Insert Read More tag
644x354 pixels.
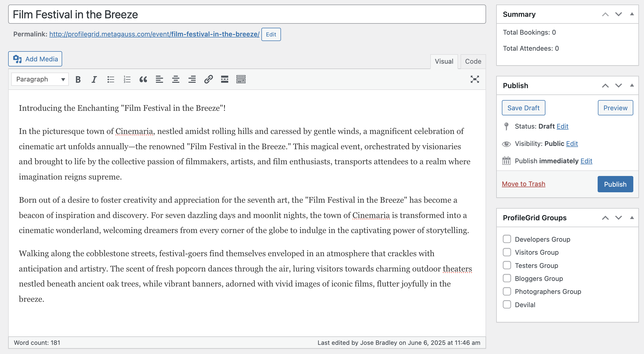point(224,79)
